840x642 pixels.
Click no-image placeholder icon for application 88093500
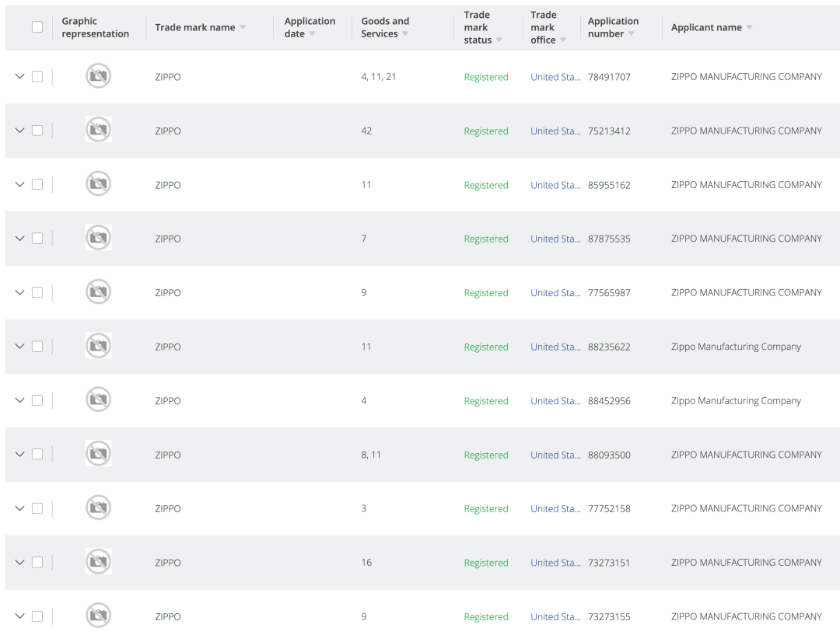click(99, 454)
